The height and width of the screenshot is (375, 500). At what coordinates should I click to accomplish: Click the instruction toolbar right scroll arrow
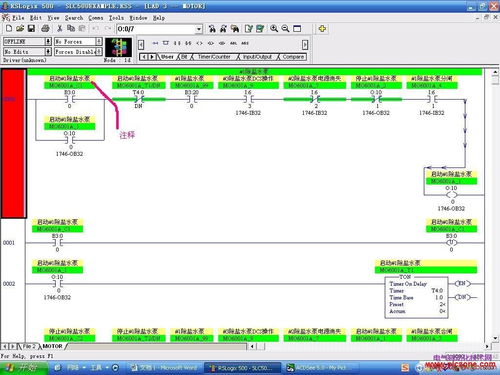[x=305, y=44]
